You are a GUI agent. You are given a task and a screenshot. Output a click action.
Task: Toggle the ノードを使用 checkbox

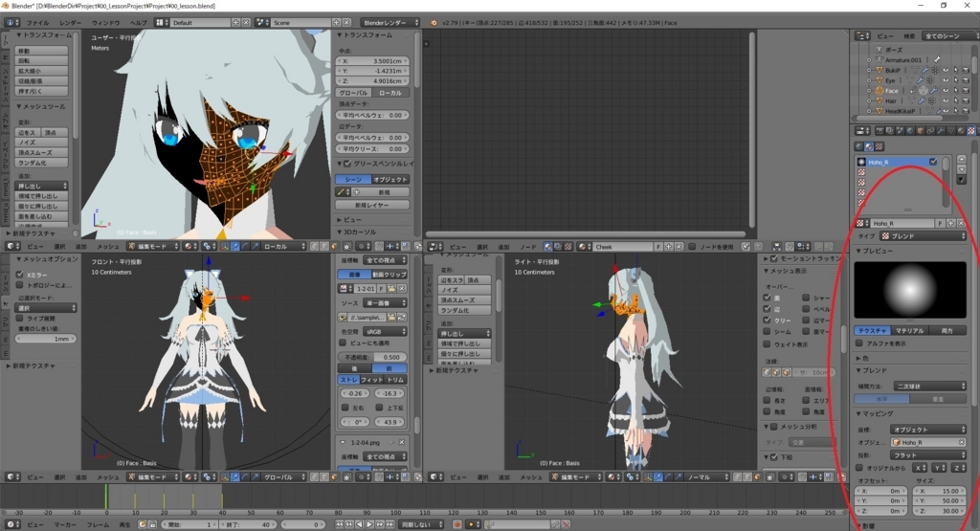click(x=693, y=247)
